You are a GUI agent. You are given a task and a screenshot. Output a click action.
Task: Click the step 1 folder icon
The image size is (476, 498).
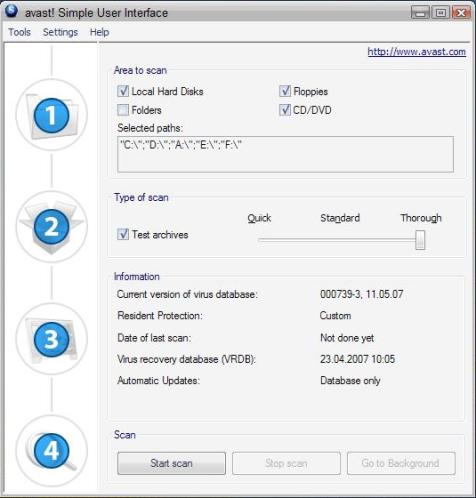point(52,115)
